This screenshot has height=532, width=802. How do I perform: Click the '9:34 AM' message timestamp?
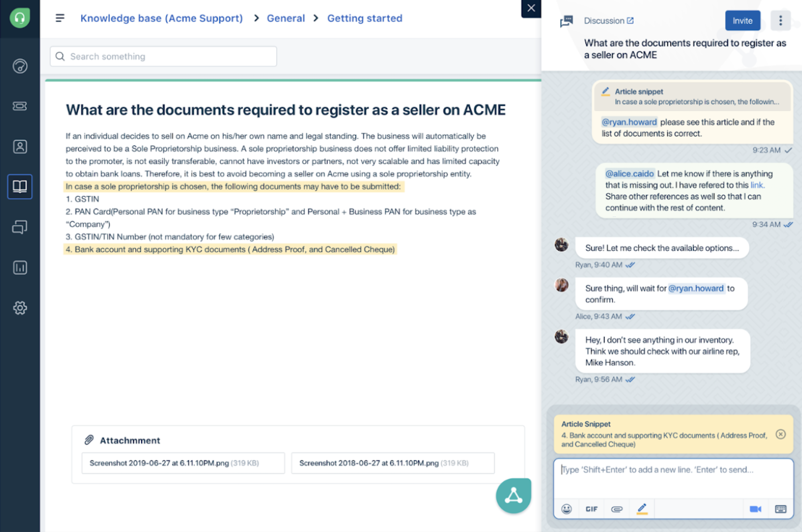coord(766,224)
